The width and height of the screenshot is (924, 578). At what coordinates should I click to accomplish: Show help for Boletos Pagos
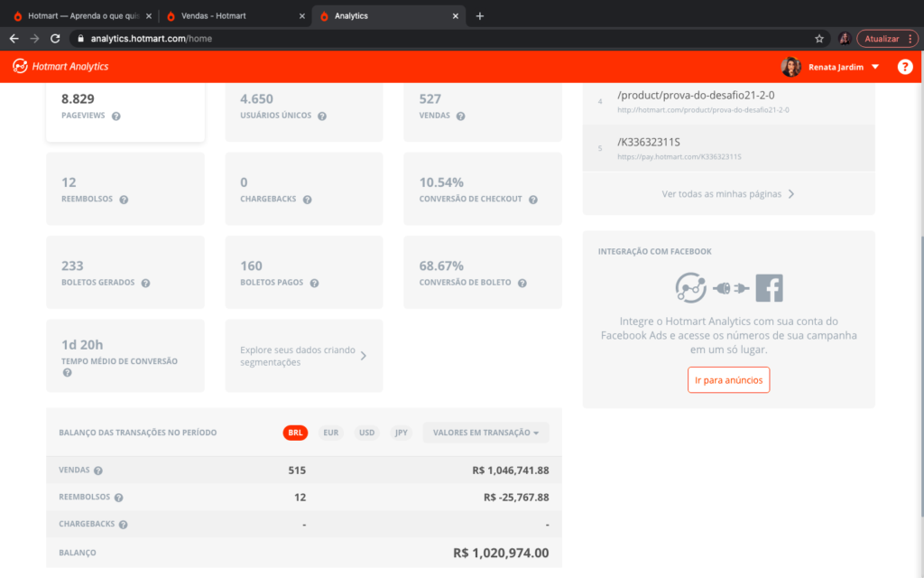(x=314, y=283)
